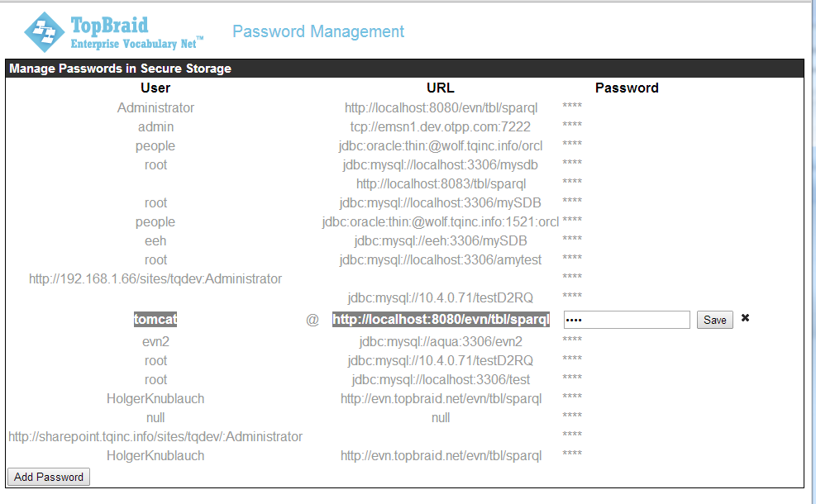Click the http://localhost:8083/tbl/sparql URL
The width and height of the screenshot is (816, 504).
point(441,183)
